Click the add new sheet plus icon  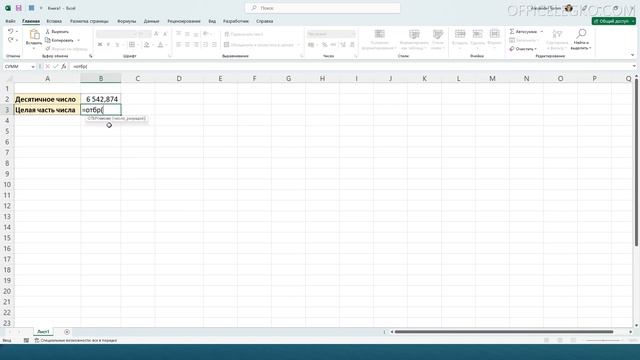click(67, 332)
